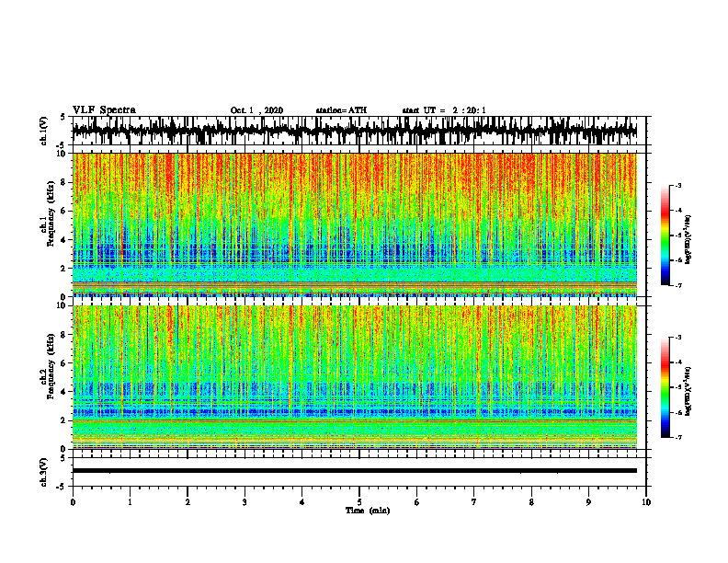Select the date text "Oct. 1 , 2020"
This screenshot has height=563, width=728.
256,110
